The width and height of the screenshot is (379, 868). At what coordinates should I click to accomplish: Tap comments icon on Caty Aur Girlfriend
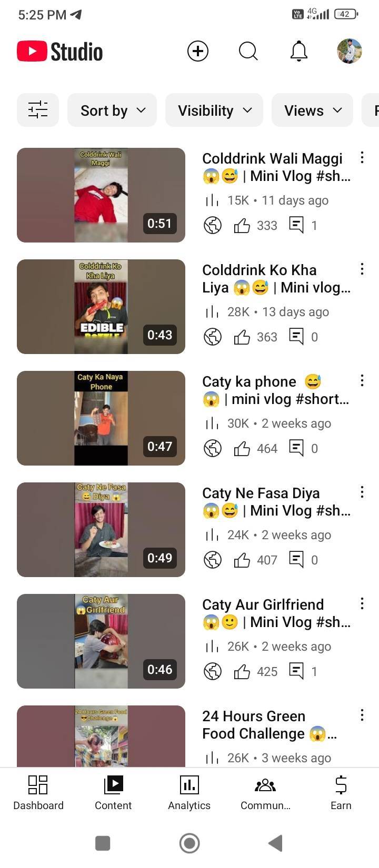[x=296, y=671]
